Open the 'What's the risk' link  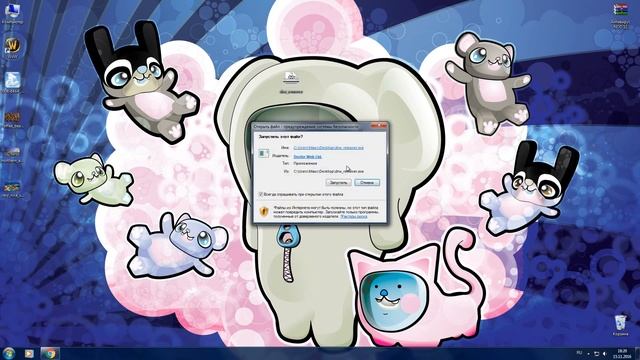tap(354, 216)
